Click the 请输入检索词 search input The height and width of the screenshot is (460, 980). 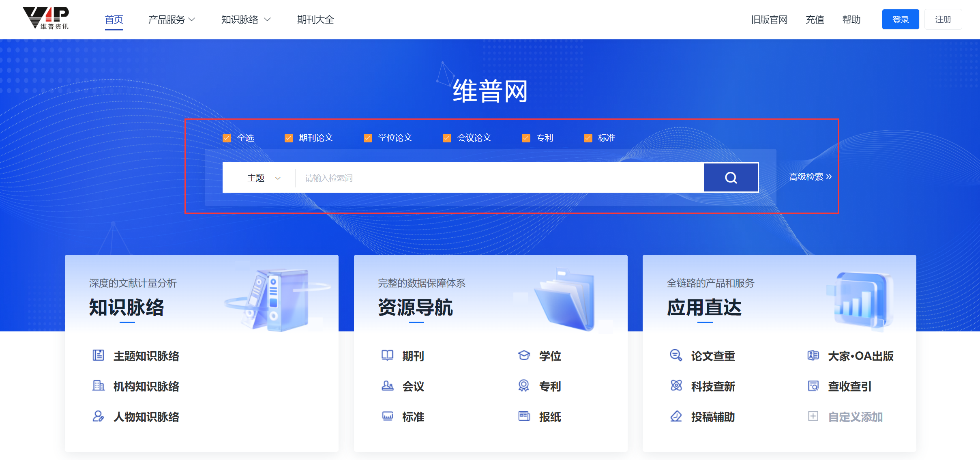499,178
